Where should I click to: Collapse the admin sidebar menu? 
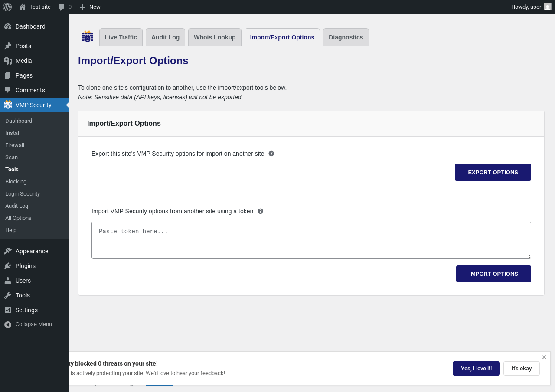[x=35, y=324]
